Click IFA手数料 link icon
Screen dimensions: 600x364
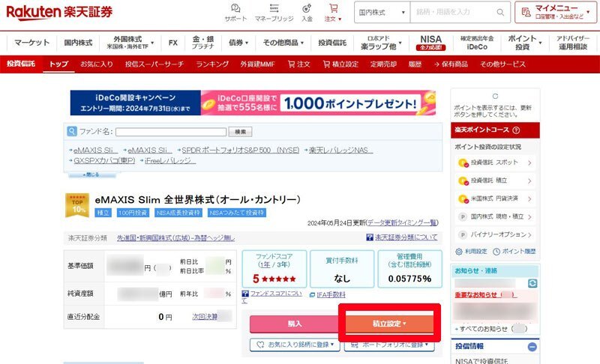(x=312, y=295)
